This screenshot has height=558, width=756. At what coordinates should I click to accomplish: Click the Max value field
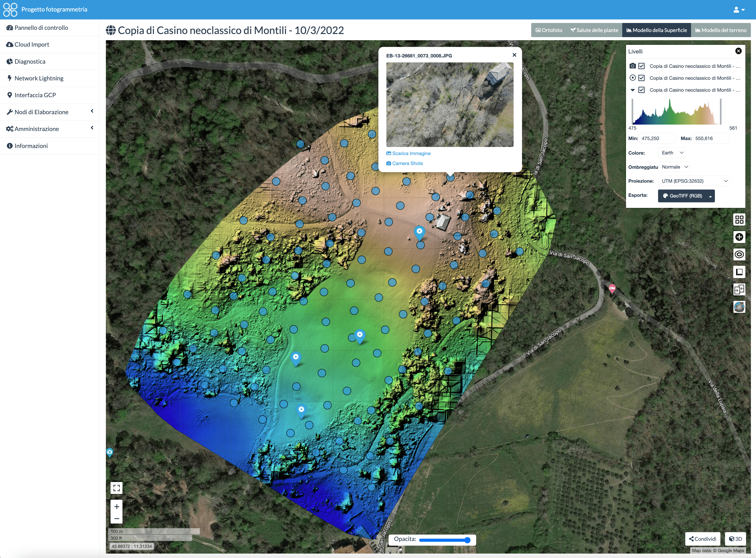711,139
